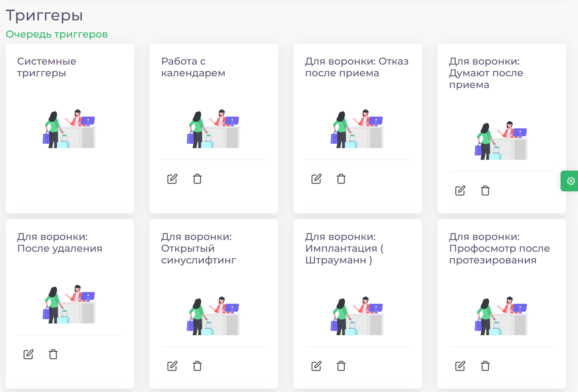Viewport: 578px width, 392px height.
Task: Select the Для воронки: Отказ после приема title
Action: tap(357, 67)
